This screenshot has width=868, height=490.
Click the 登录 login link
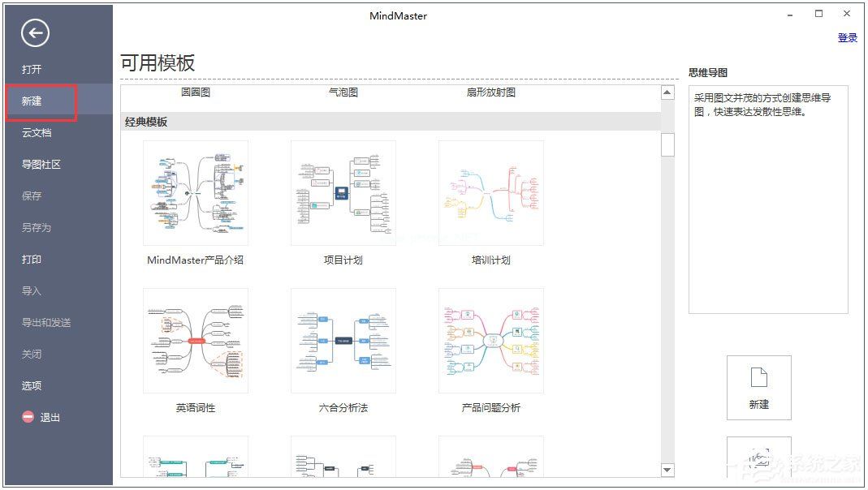(847, 37)
